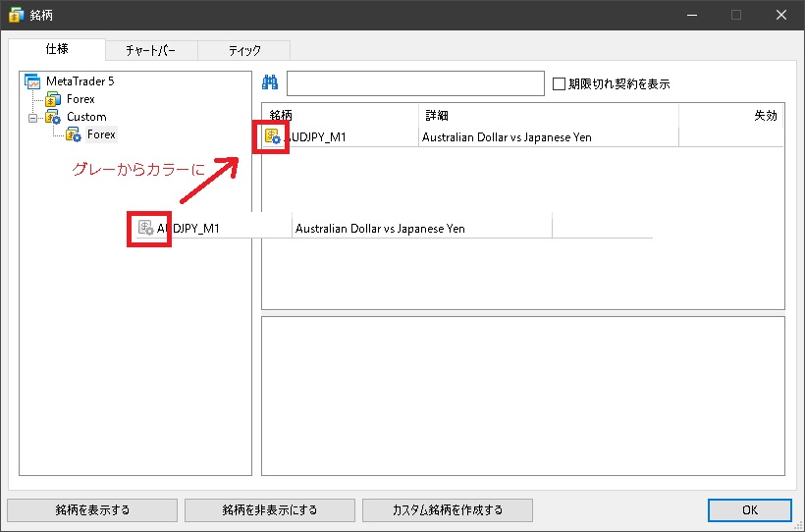This screenshot has height=532, width=805.
Task: Click the 銘柄を表示する button
Action: tap(92, 510)
